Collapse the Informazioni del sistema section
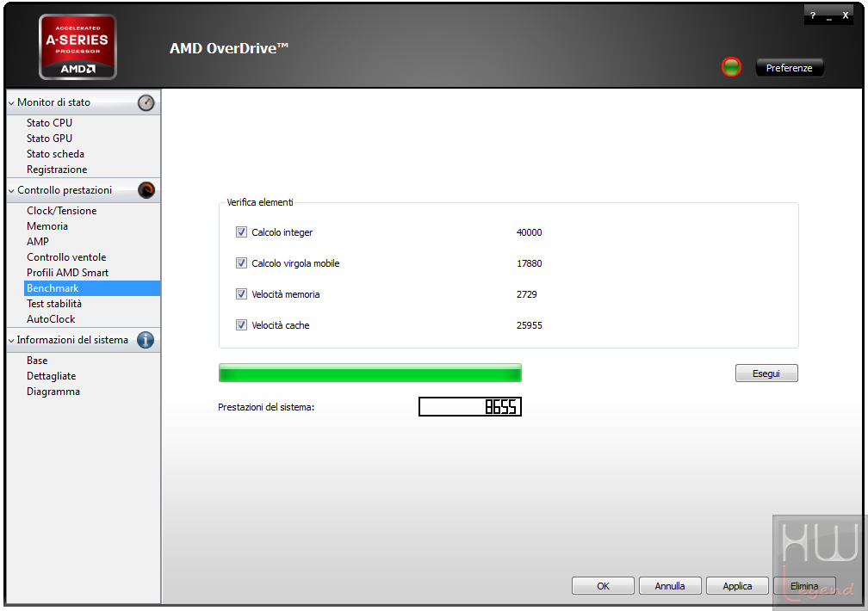This screenshot has height=611, width=868. tap(11, 341)
